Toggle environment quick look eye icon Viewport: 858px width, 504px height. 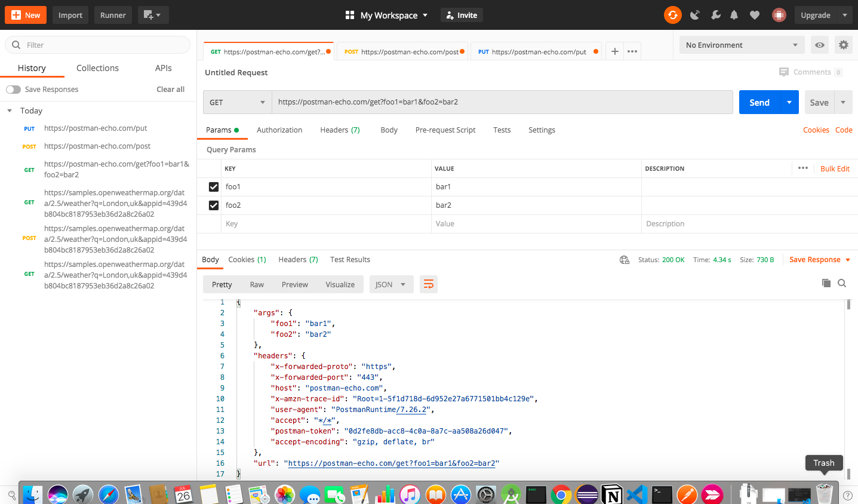[x=820, y=45]
